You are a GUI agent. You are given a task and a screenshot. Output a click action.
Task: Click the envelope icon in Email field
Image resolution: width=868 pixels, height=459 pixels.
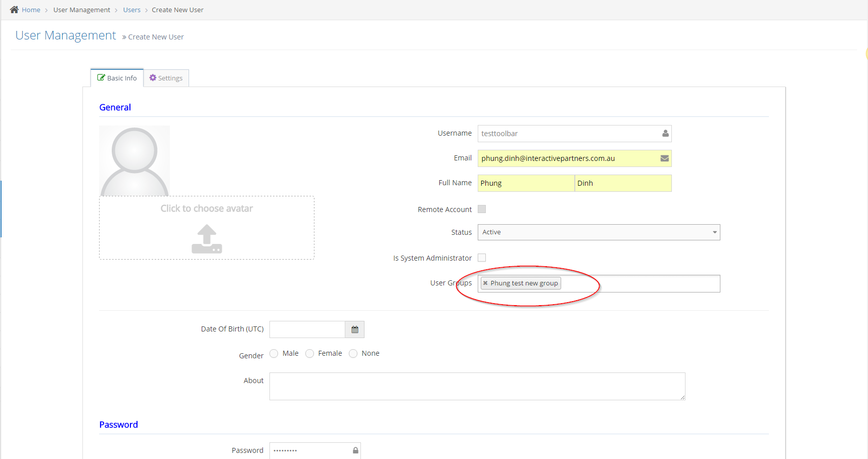665,158
